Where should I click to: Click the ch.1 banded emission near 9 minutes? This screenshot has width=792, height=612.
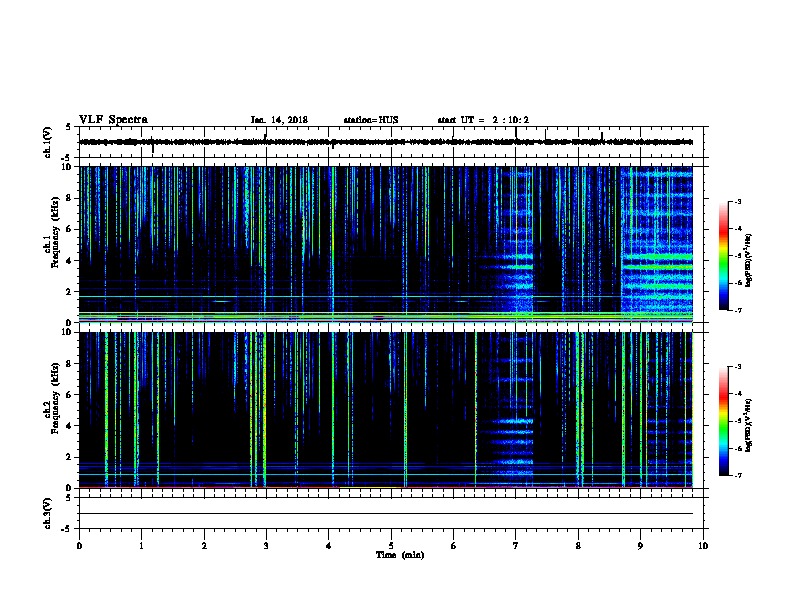tap(657, 244)
